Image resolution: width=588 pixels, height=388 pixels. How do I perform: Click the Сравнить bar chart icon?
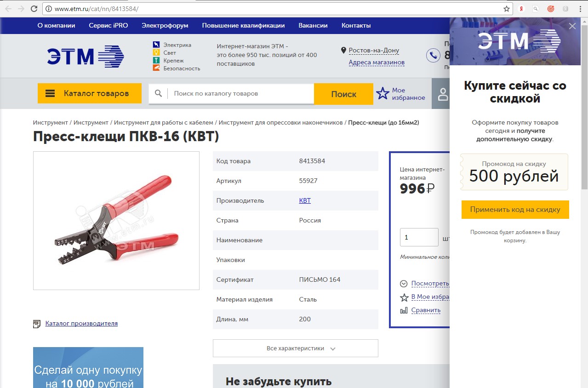(404, 310)
